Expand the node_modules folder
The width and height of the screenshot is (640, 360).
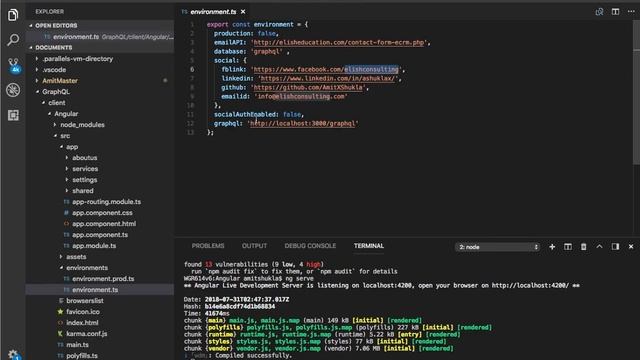tap(82, 125)
